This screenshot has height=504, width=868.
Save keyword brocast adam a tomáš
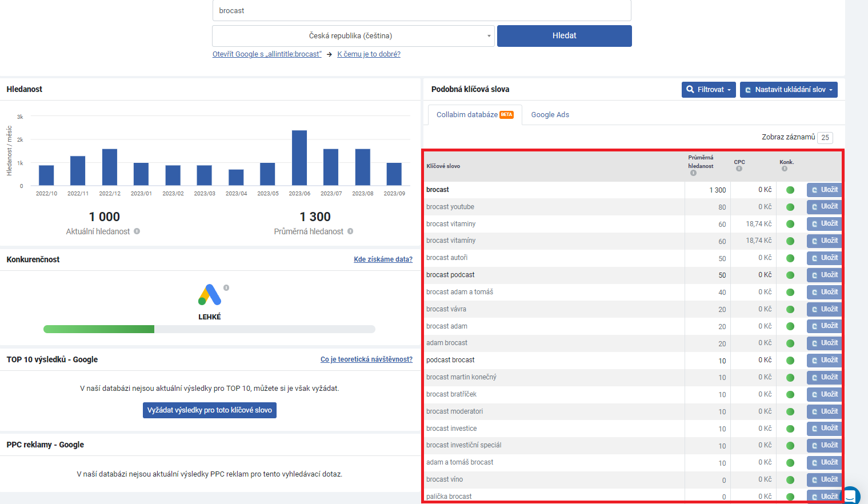(x=825, y=292)
